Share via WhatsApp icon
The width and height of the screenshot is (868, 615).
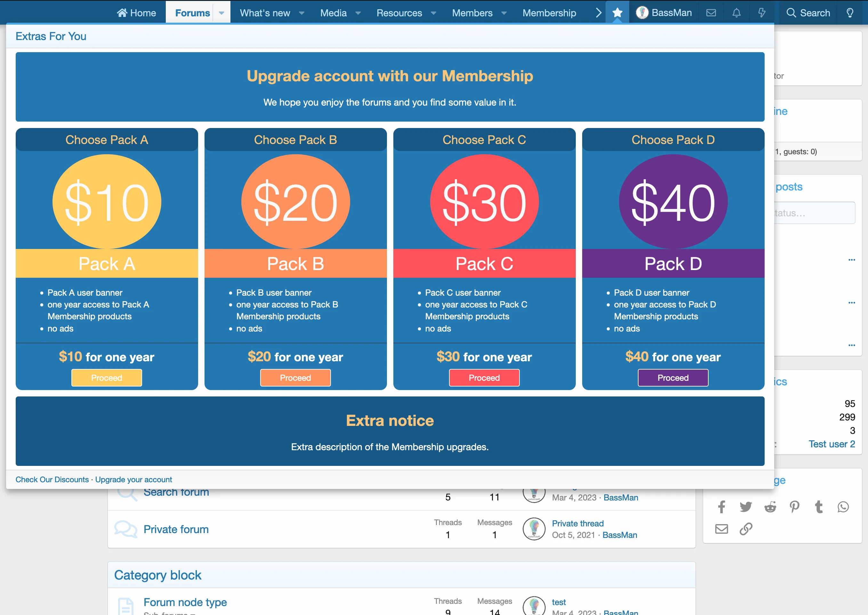pyautogui.click(x=843, y=507)
